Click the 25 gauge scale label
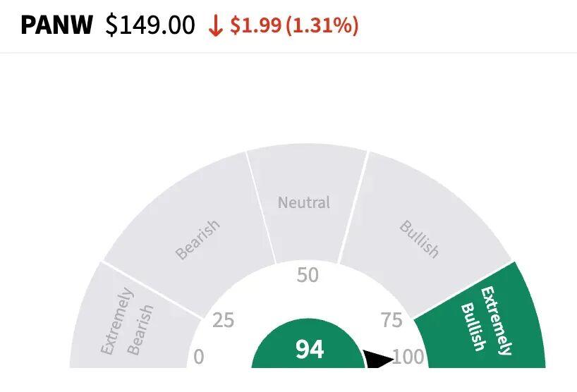 click(223, 321)
